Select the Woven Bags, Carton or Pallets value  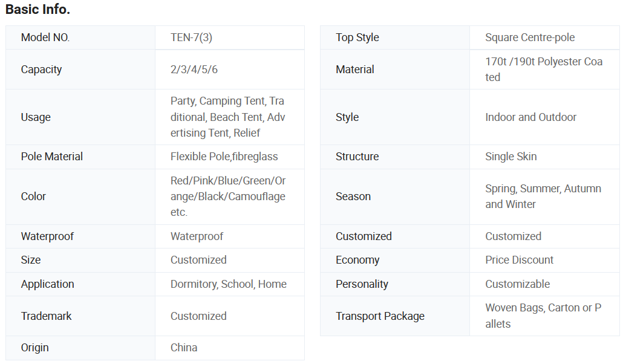543,316
